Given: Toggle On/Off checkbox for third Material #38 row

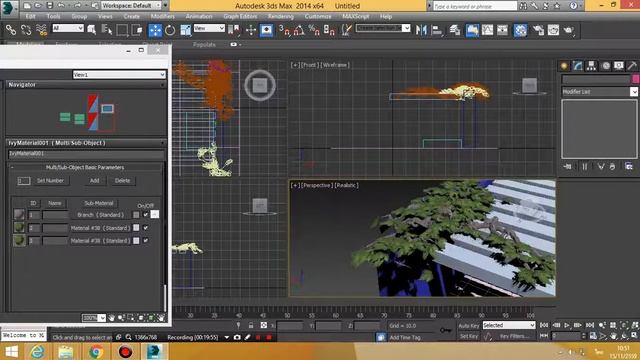Looking at the screenshot, I should click(146, 241).
